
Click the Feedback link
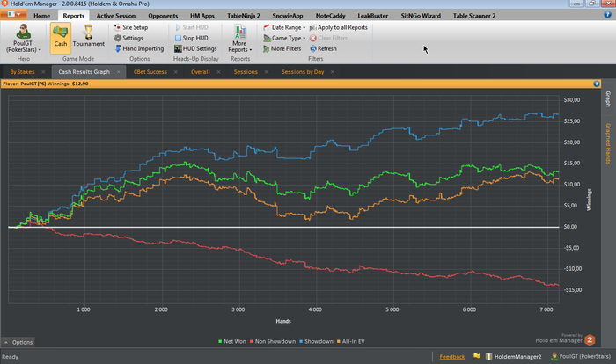tap(451, 357)
